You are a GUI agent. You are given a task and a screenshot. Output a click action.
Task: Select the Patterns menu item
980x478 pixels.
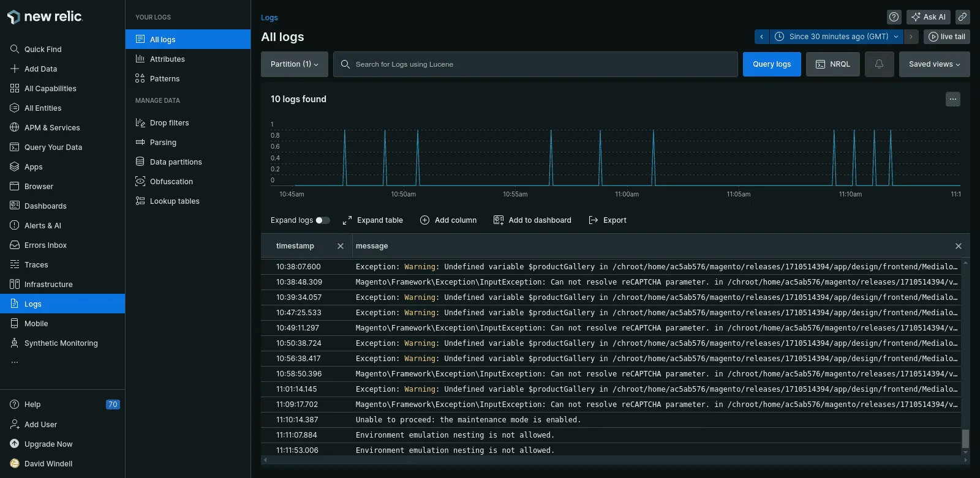188,79
